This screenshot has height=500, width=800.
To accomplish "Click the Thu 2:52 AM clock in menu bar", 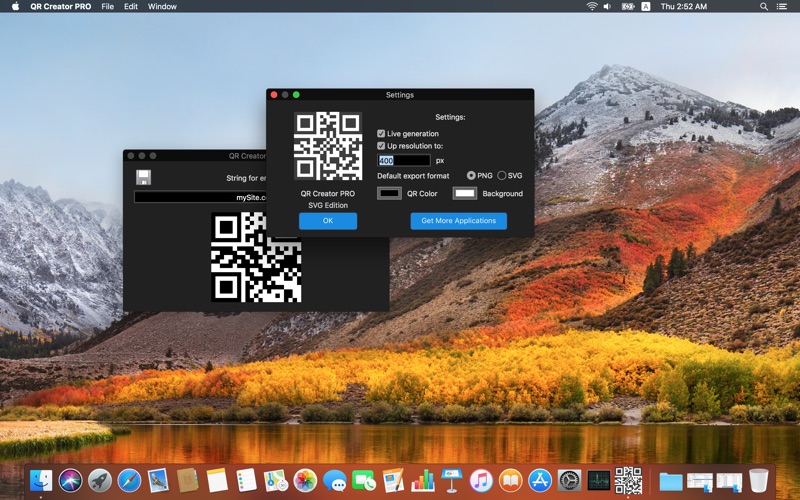I will pyautogui.click(x=684, y=7).
